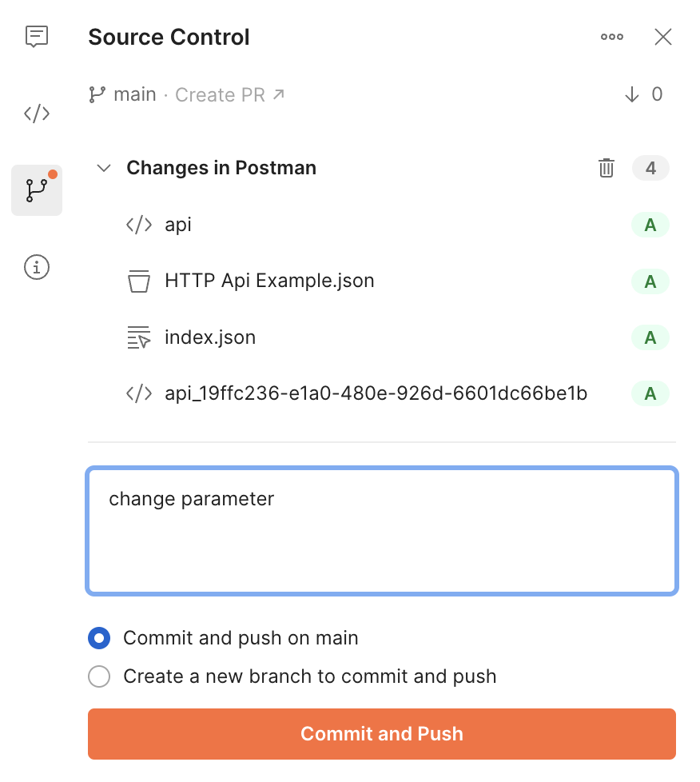The height and width of the screenshot is (782, 700).
Task: Open the three-dot more options menu
Action: point(612,37)
